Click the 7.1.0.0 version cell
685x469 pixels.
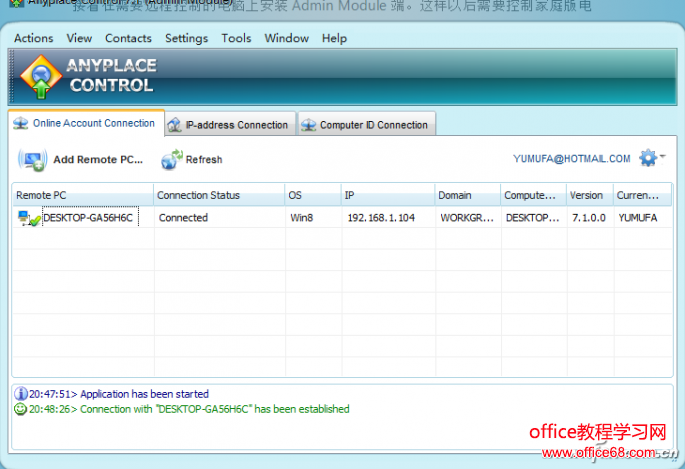coord(589,217)
